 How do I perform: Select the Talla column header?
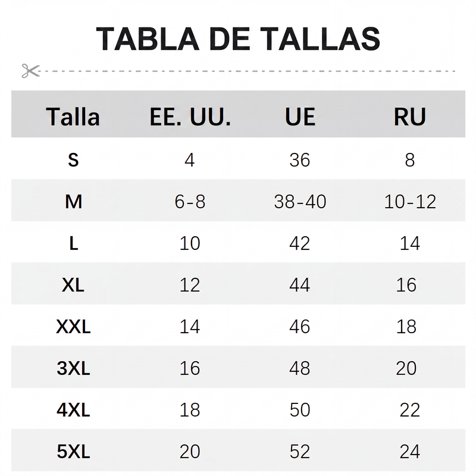(73, 117)
